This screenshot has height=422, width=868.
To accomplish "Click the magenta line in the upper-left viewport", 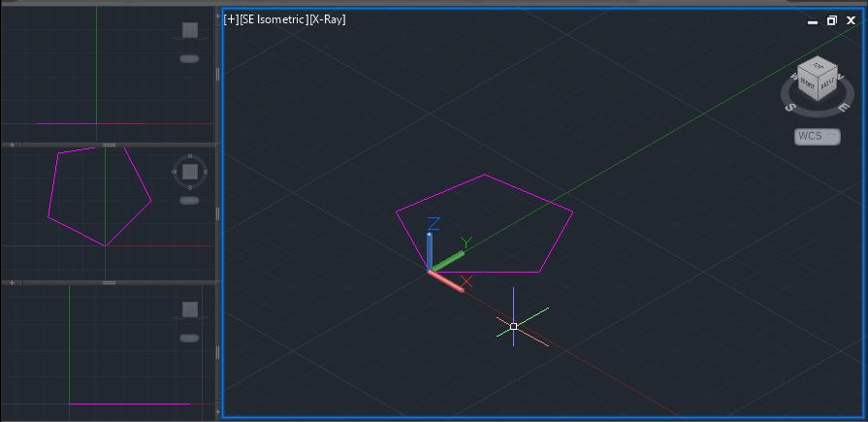I will coord(66,123).
